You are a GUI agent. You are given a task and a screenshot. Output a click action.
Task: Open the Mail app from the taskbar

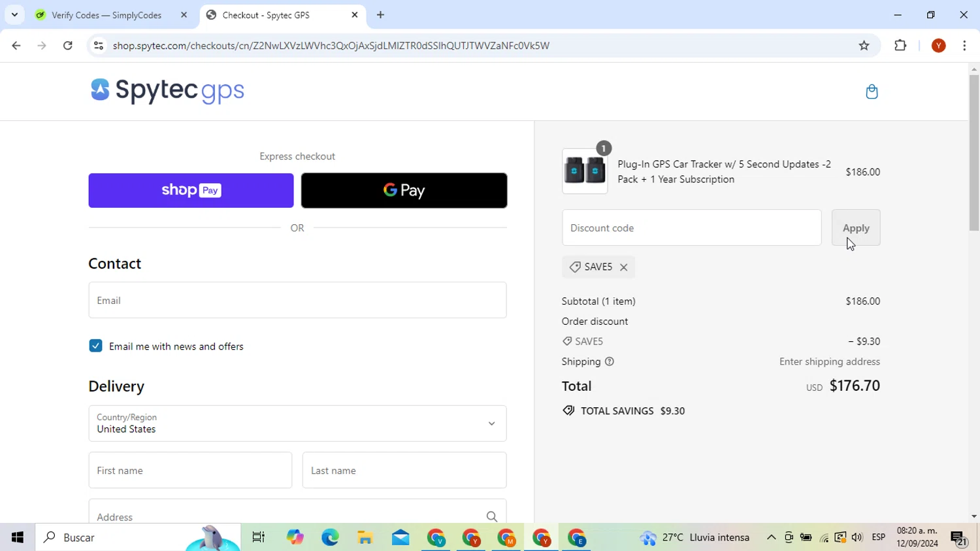point(400,537)
